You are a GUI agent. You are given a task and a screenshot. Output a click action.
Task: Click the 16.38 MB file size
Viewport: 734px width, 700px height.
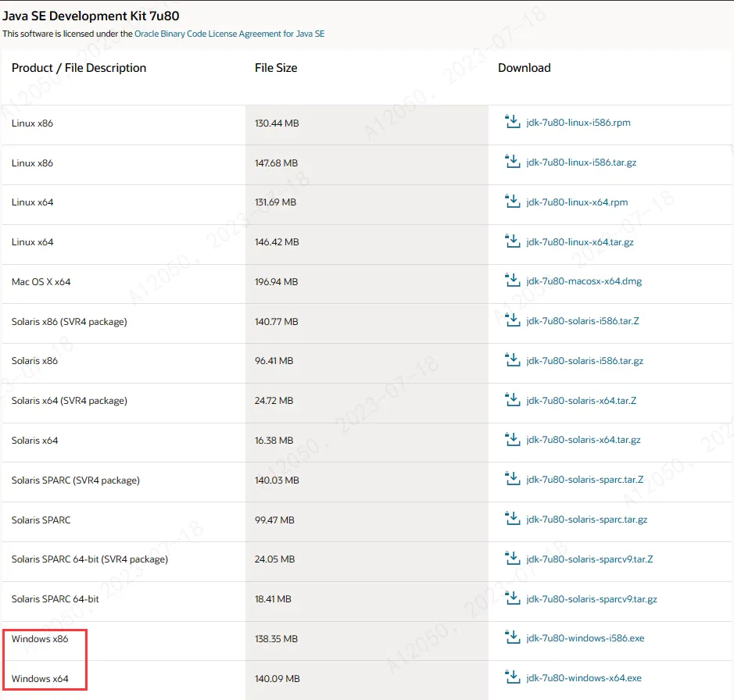tap(274, 441)
